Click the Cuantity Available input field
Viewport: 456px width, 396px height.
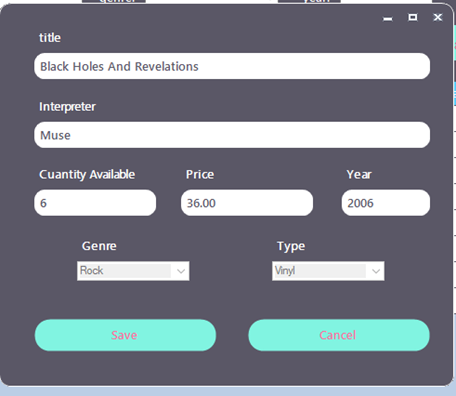(95, 203)
